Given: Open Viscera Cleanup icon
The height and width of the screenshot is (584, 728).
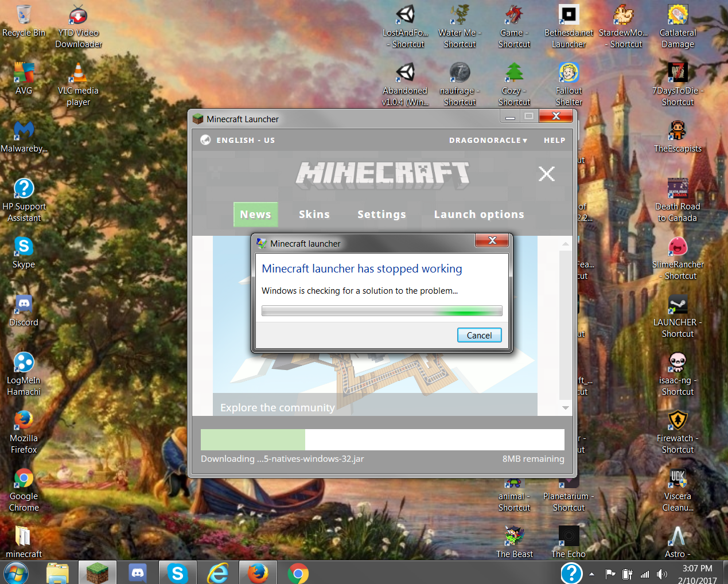Looking at the screenshot, I should (678, 490).
